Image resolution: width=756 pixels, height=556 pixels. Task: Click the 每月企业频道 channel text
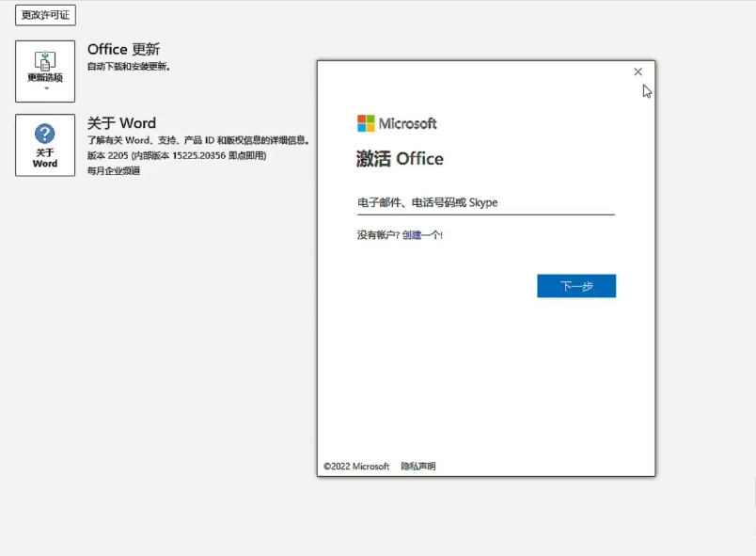[114, 171]
